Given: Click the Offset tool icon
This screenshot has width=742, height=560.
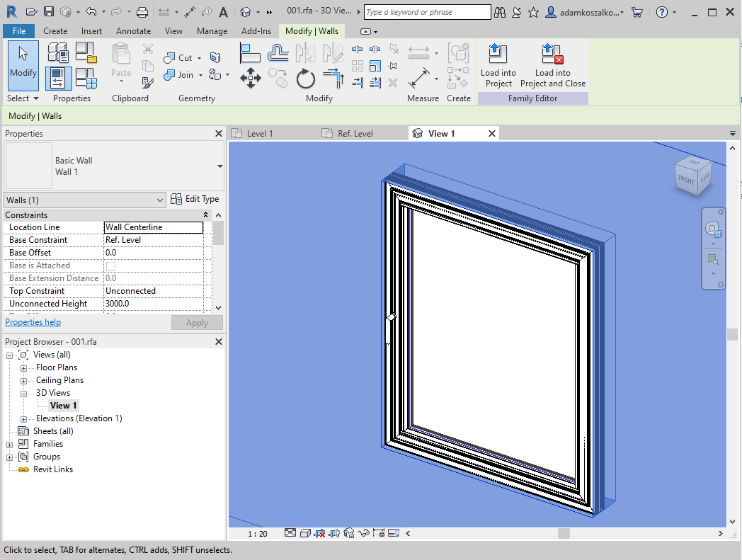Looking at the screenshot, I should coord(278,52).
